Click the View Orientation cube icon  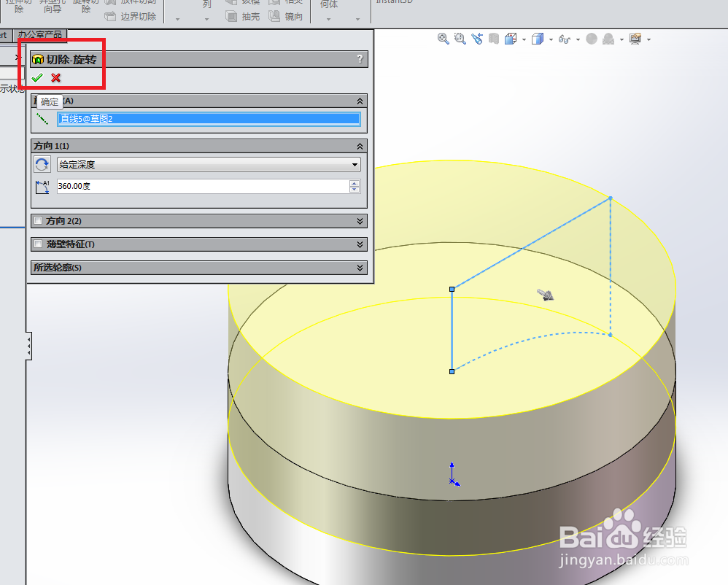tap(511, 39)
